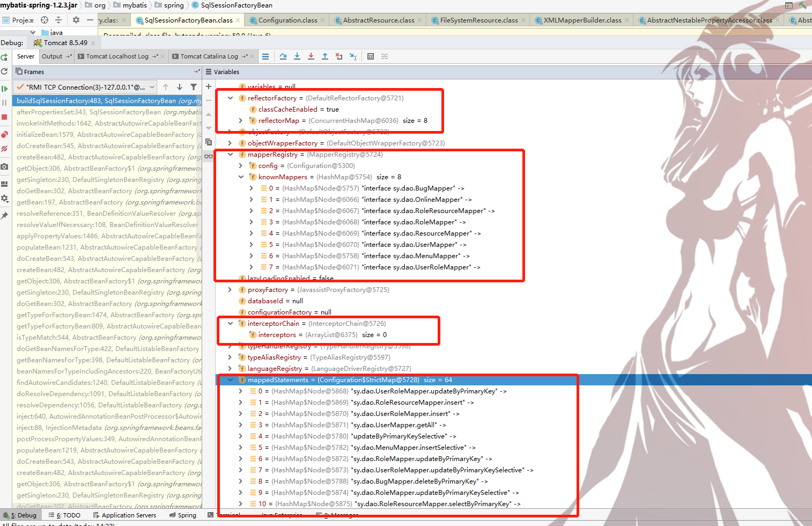This screenshot has height=526, width=812.
Task: Close the SqlSessionFactoryBean.class tab
Action: pyautogui.click(x=239, y=20)
